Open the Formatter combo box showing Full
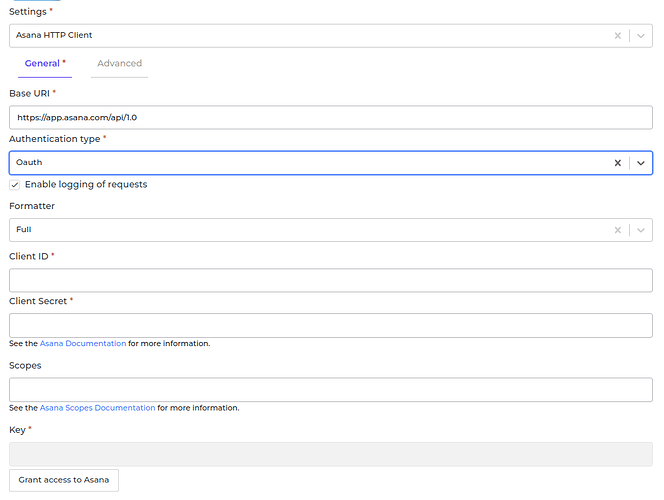This screenshot has width=664, height=500. [x=331, y=230]
